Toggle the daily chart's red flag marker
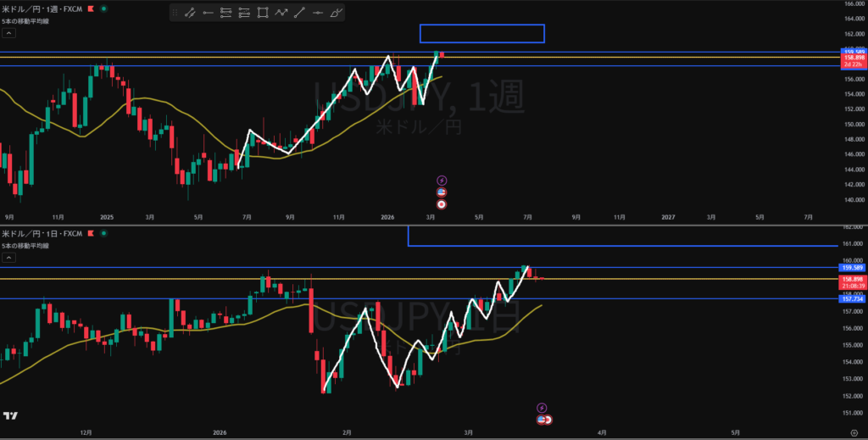The height and width of the screenshot is (440, 868). [89, 232]
